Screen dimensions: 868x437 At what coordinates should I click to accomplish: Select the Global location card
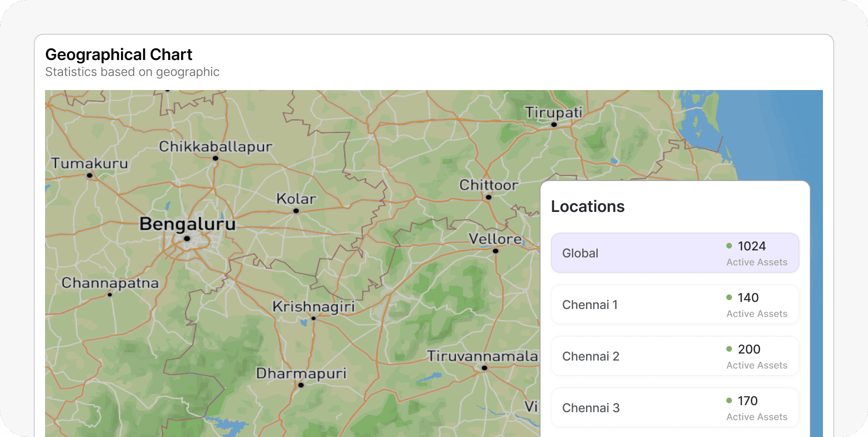675,253
